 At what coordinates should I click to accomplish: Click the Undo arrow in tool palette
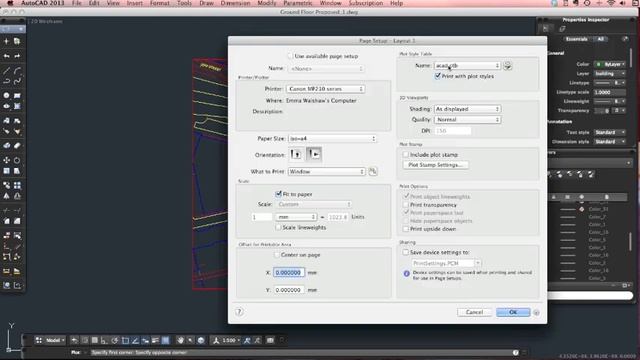pyautogui.click(x=7, y=56)
